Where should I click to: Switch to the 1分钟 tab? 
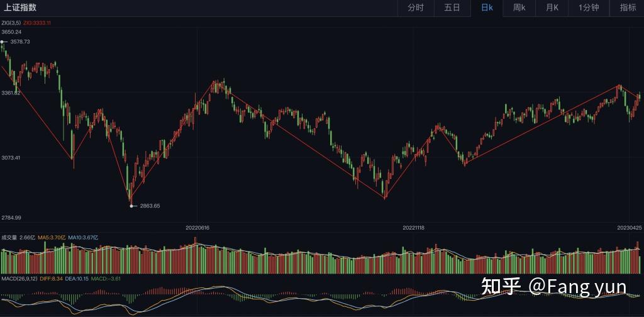(589, 8)
